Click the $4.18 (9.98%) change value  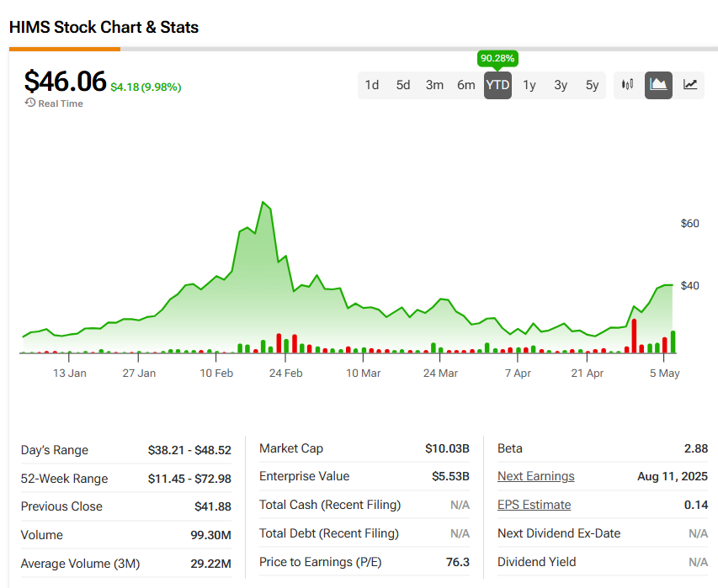click(x=146, y=87)
